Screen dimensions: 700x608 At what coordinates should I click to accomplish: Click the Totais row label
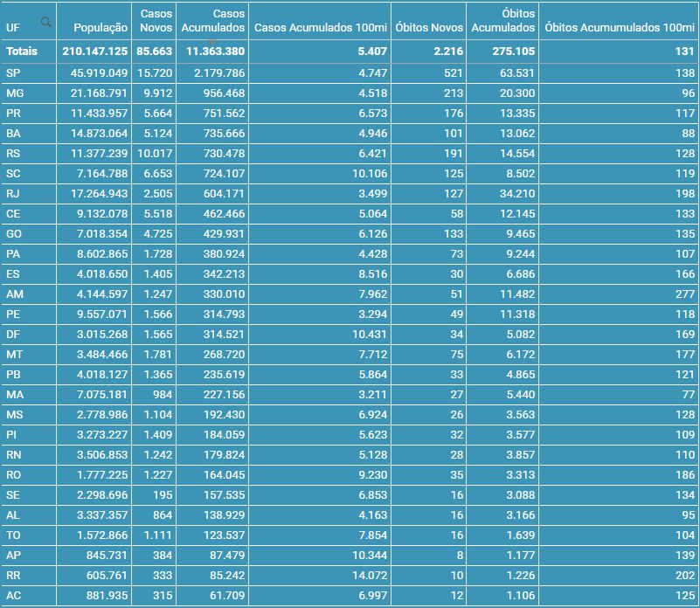pos(22,52)
